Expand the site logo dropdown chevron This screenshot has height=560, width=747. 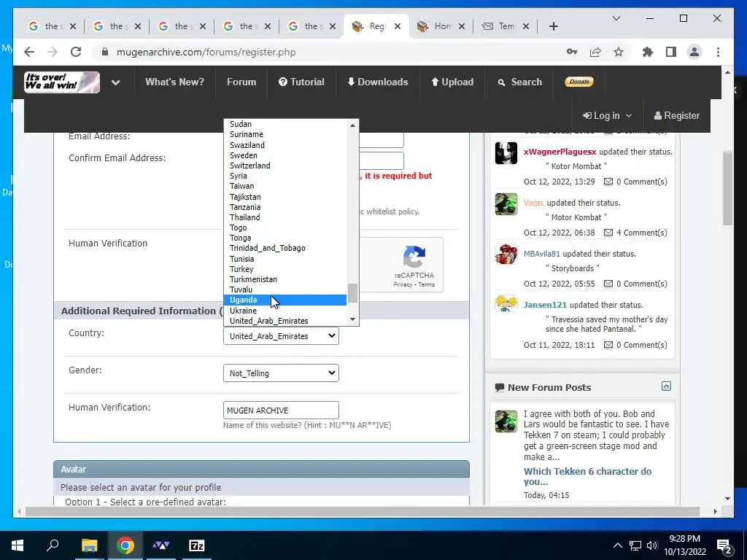click(x=116, y=82)
